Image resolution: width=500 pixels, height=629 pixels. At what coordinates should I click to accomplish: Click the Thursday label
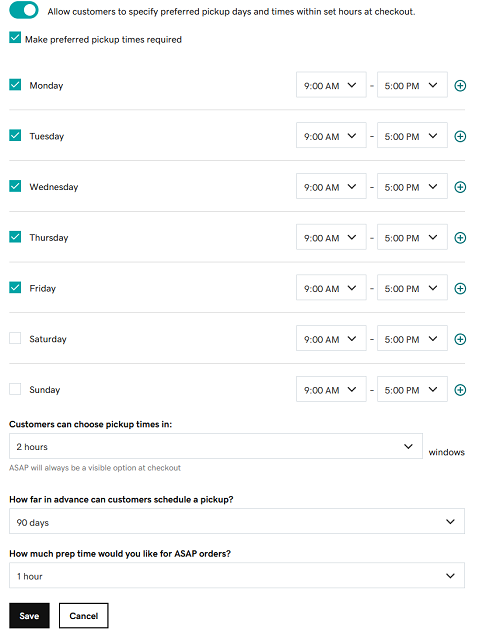(49, 238)
